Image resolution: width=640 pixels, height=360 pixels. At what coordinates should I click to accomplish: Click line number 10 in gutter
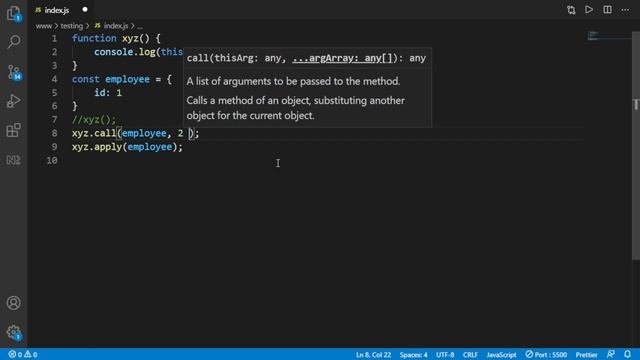pyautogui.click(x=52, y=160)
